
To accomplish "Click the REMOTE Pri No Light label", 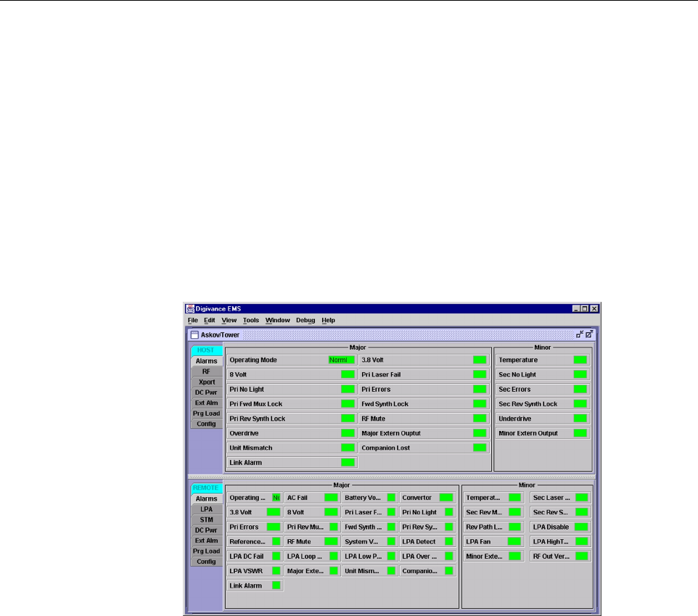I will point(419,512).
